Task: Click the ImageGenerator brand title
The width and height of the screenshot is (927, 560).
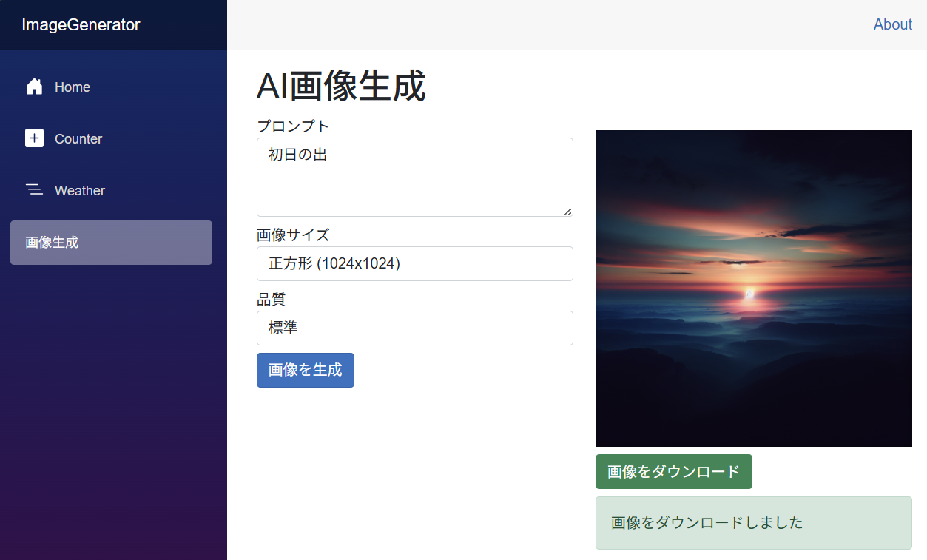Action: [81, 25]
